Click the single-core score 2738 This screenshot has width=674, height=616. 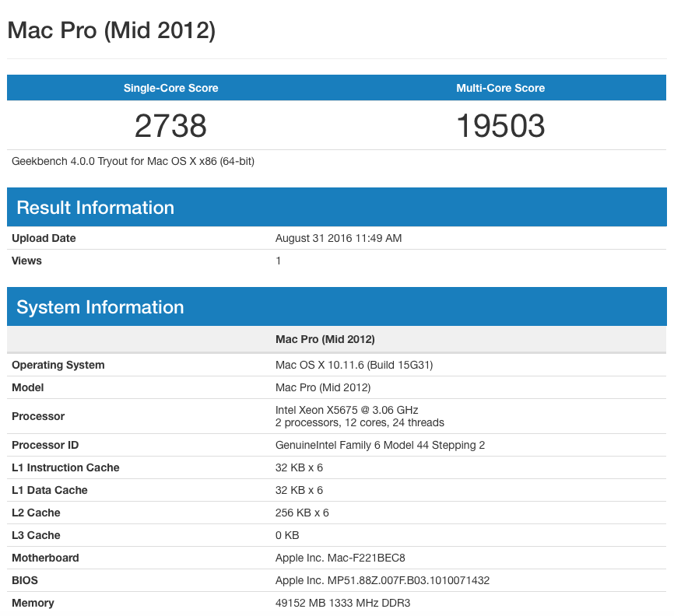[170, 126]
